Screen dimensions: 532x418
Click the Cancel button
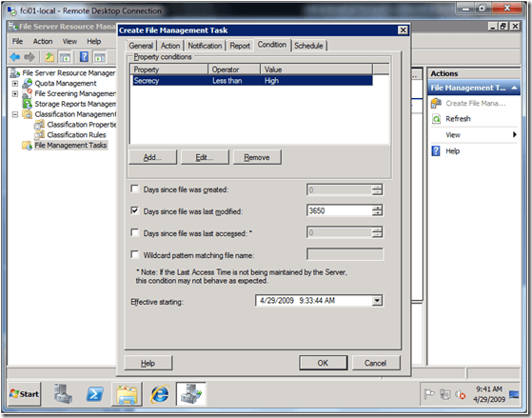coord(376,363)
